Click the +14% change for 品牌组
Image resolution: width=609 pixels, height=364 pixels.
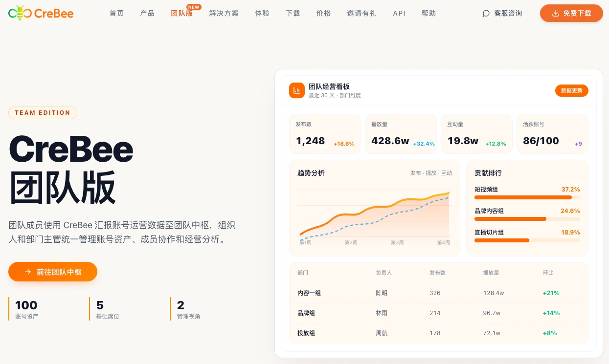click(551, 313)
